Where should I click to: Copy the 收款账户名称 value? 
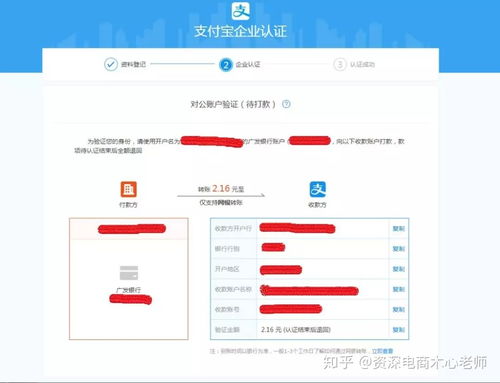point(399,289)
